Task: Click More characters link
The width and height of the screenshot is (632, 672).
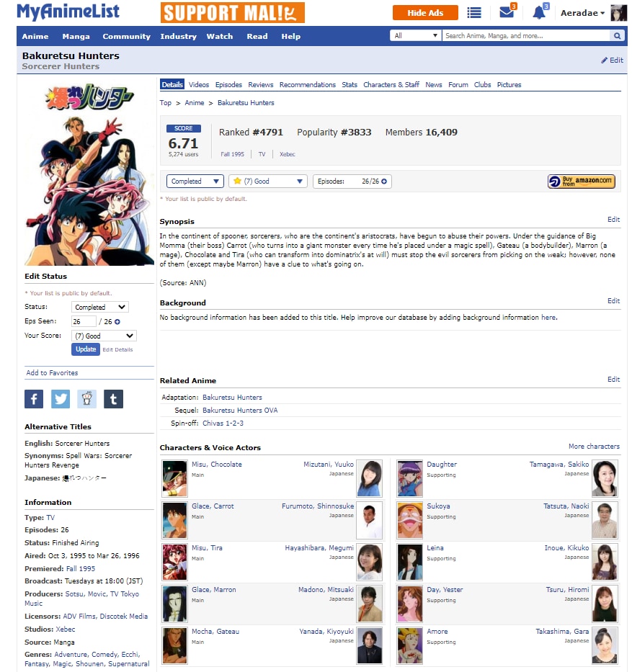Action: pyautogui.click(x=594, y=446)
